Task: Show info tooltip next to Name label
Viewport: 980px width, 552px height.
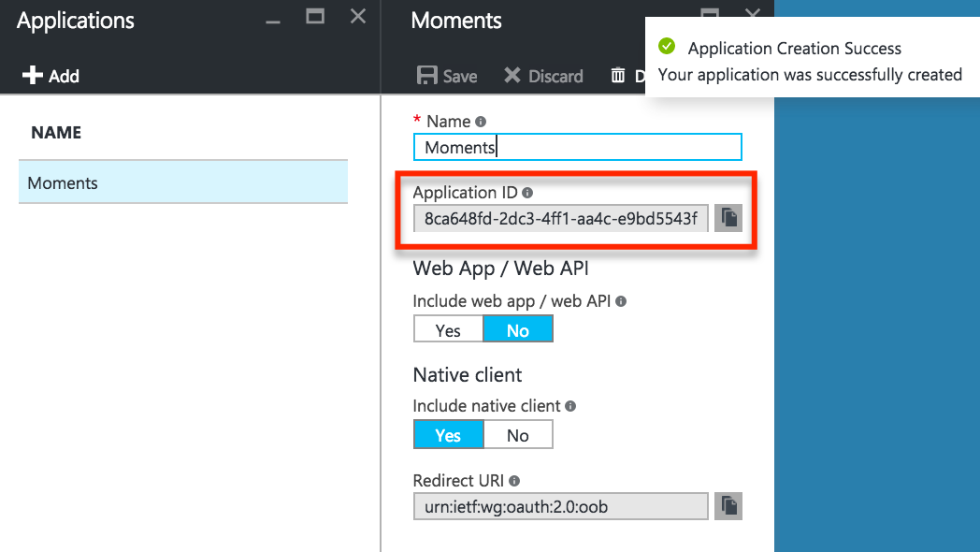Action: (480, 122)
